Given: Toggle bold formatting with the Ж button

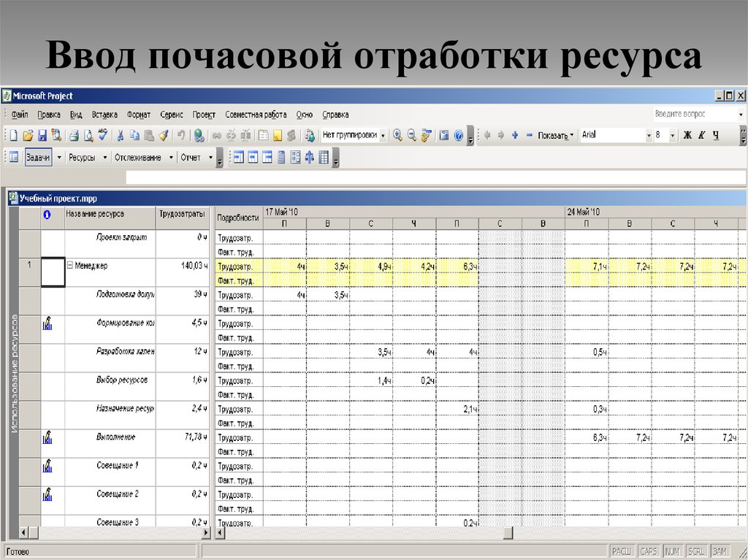Looking at the screenshot, I should (x=687, y=136).
